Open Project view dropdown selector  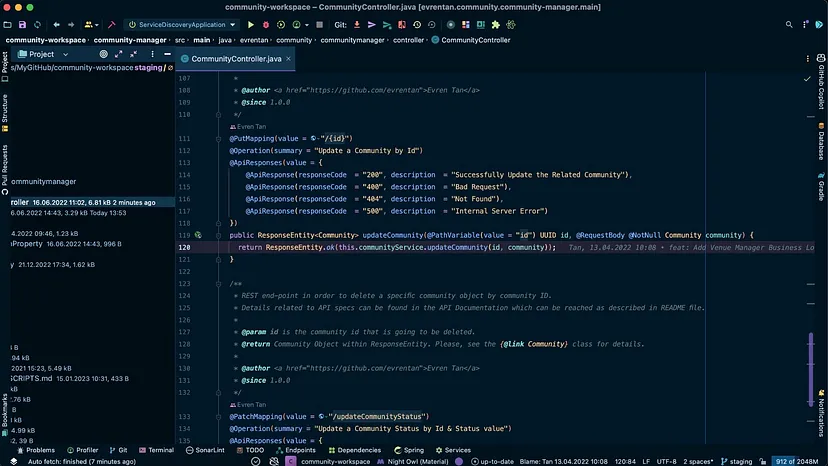pos(43,54)
